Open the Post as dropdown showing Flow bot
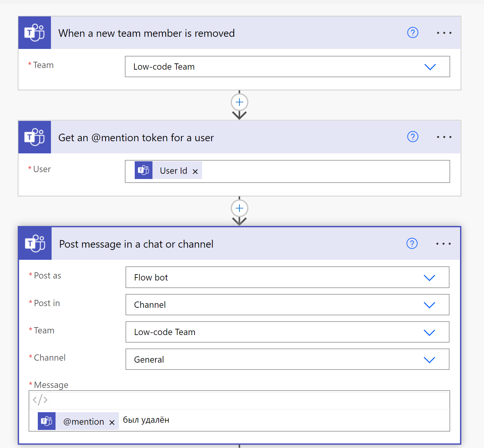This screenshot has width=484, height=448. tap(429, 278)
